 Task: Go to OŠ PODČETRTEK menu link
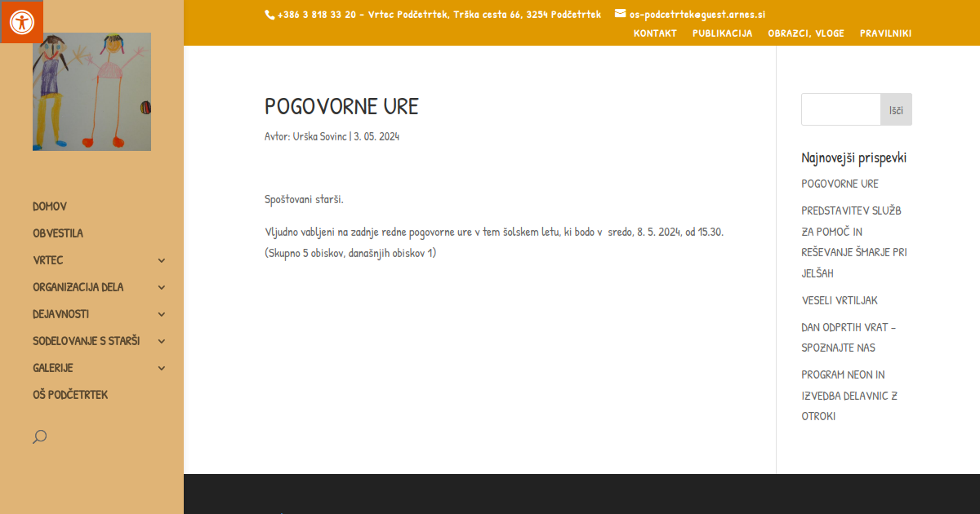pyautogui.click(x=70, y=395)
